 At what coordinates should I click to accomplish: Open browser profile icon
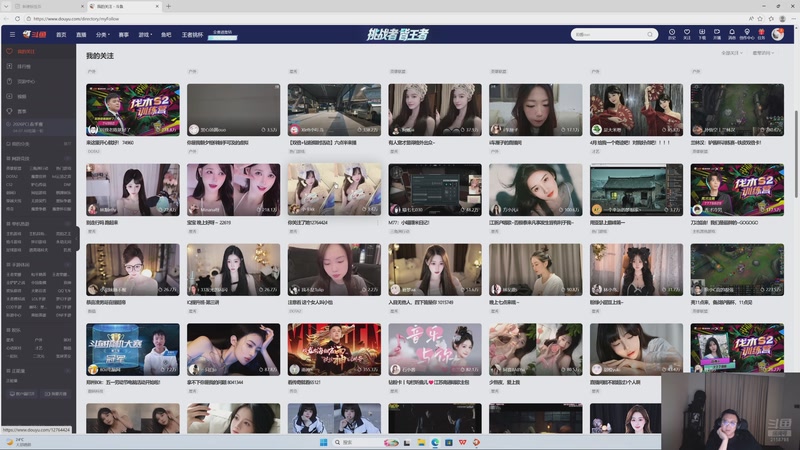click(x=782, y=18)
